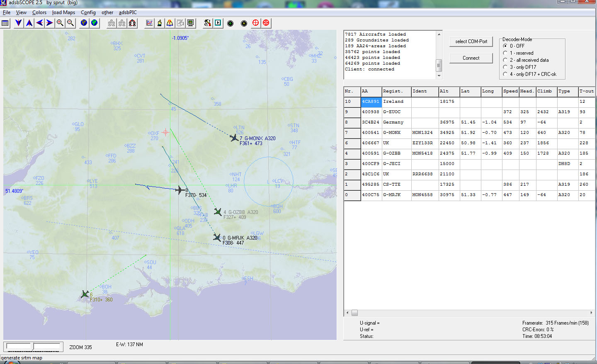Select Decoder-Mode option 2 - all received data
The image size is (597, 364).
(505, 60)
